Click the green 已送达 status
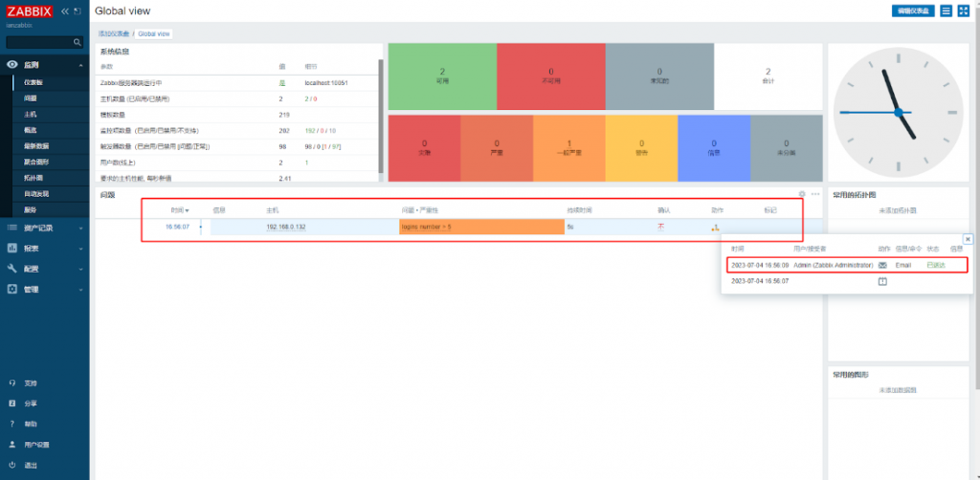 tap(936, 265)
